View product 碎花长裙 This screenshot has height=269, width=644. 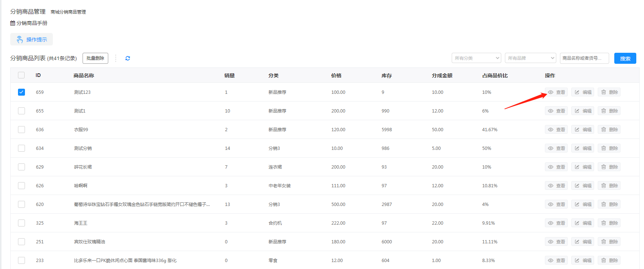556,167
